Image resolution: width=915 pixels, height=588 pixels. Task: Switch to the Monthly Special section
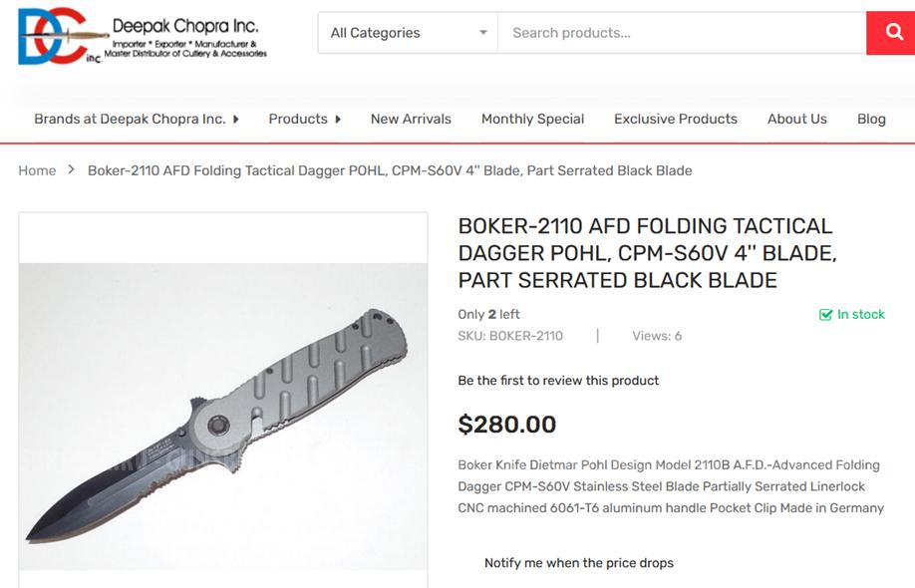(532, 119)
